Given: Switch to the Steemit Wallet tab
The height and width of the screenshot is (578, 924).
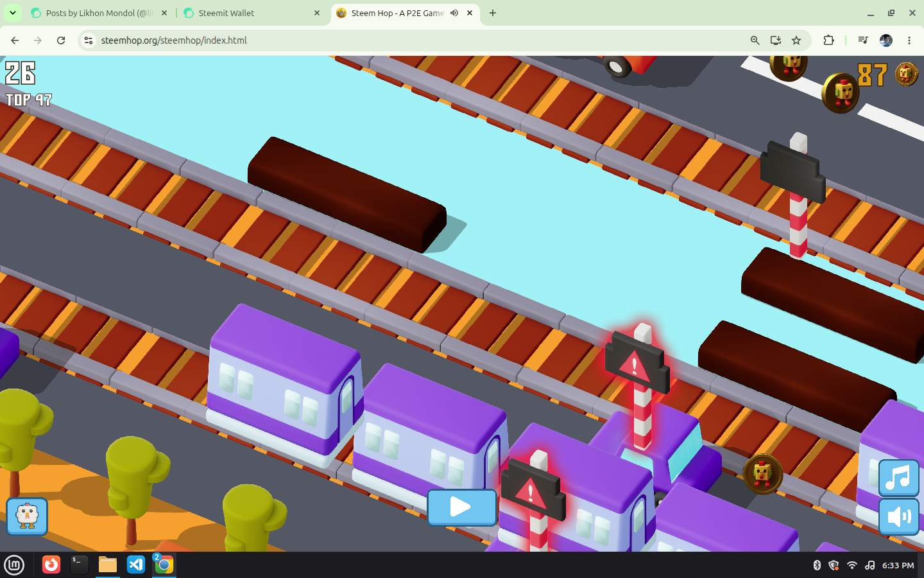Looking at the screenshot, I should tap(252, 13).
